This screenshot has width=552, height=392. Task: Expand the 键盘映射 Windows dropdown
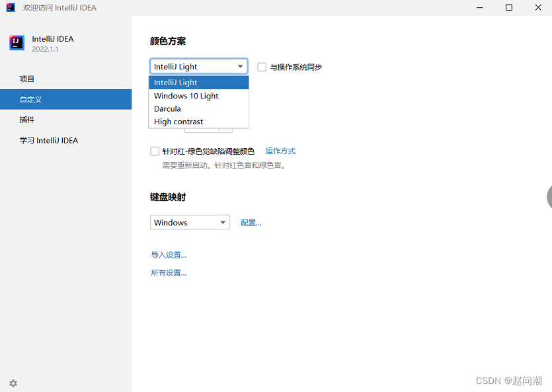[x=190, y=223]
